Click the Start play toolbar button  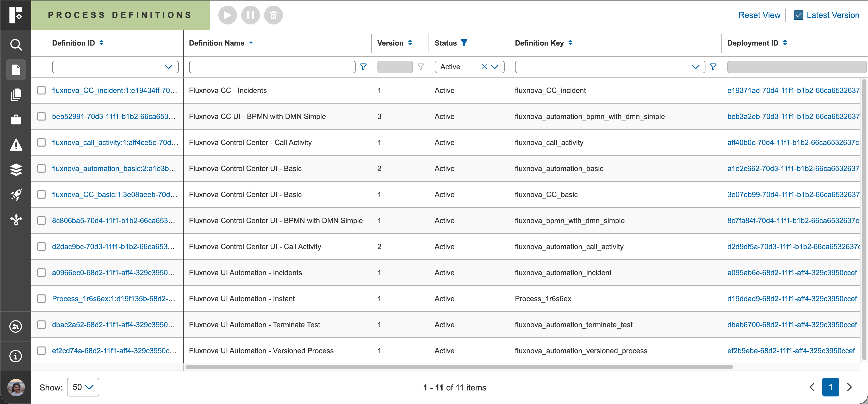click(x=227, y=15)
